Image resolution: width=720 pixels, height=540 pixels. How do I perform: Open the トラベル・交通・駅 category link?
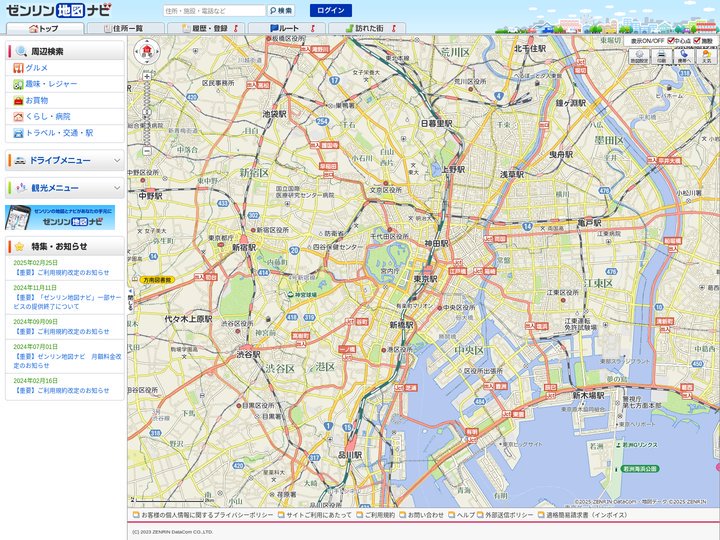(59, 133)
